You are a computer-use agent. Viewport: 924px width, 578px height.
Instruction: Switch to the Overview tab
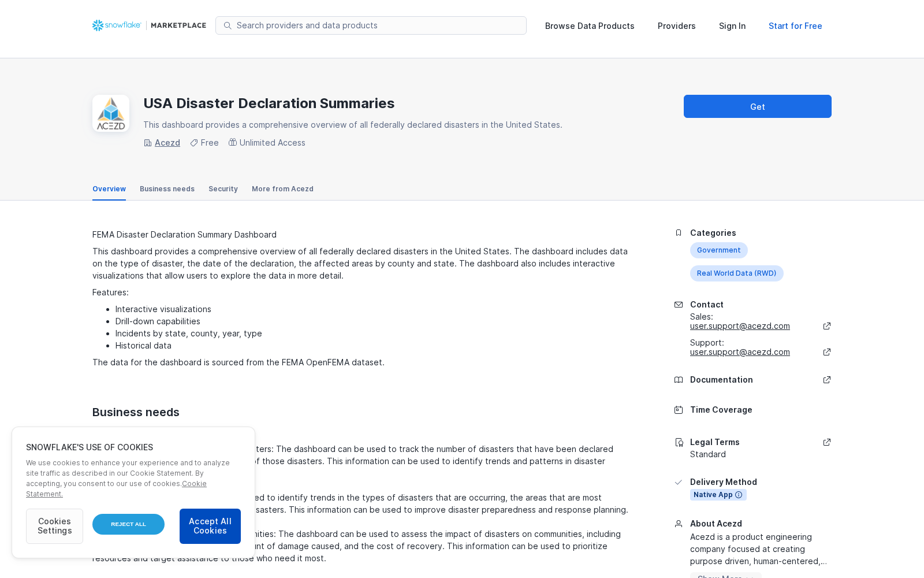109,189
